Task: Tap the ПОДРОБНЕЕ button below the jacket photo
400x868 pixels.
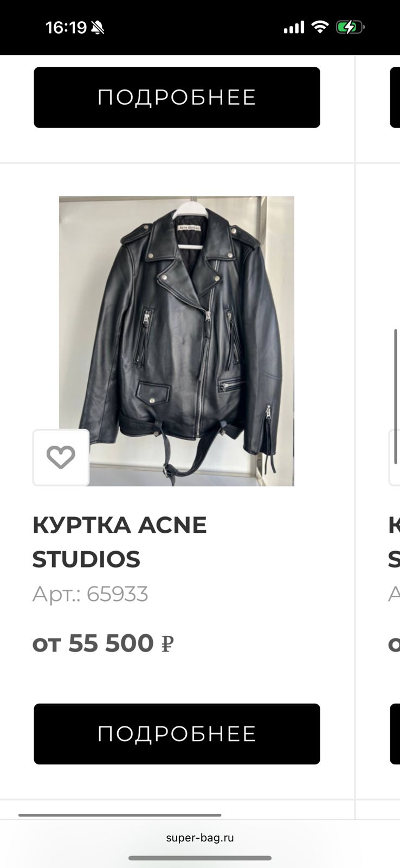Action: point(177,733)
